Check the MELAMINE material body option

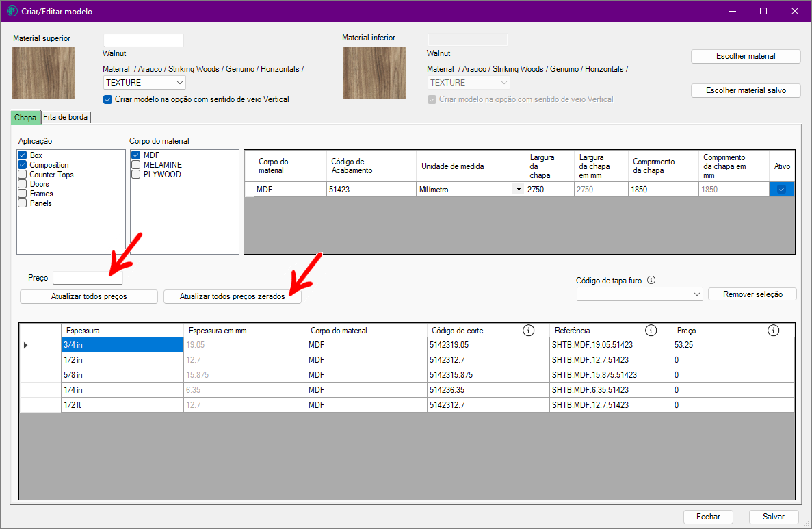tap(136, 165)
